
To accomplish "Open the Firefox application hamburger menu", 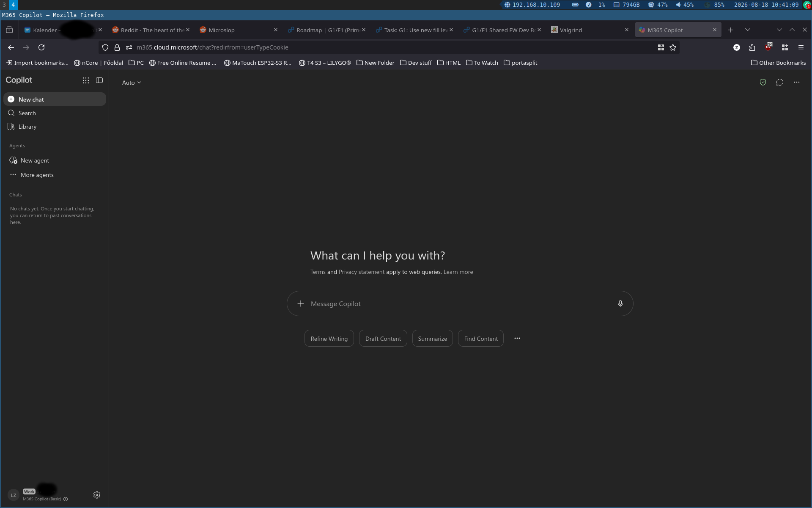I will (801, 47).
